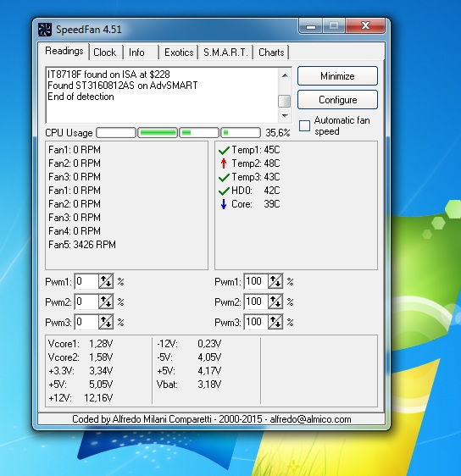Click the right Pwm1 value field showing 100
This screenshot has width=461, height=476.
[x=256, y=281]
